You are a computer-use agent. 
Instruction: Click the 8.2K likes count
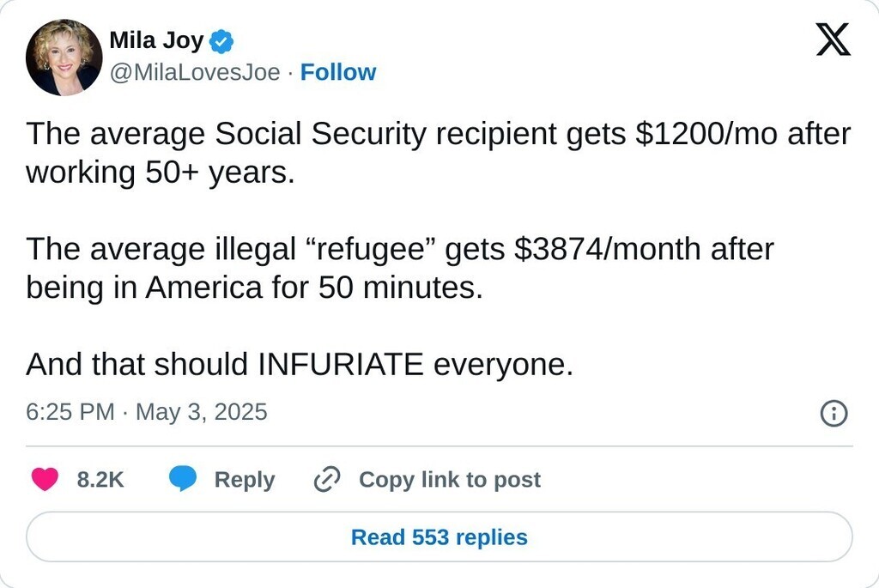point(100,479)
